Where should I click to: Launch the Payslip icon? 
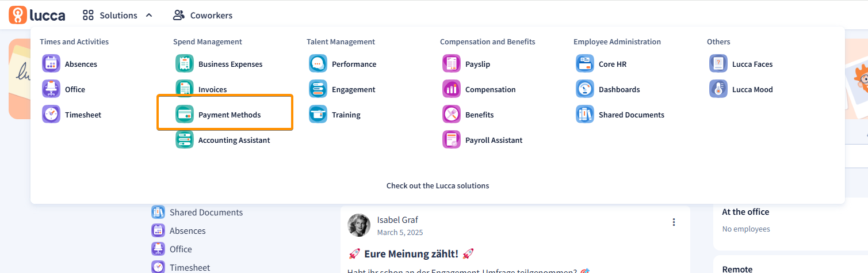452,64
